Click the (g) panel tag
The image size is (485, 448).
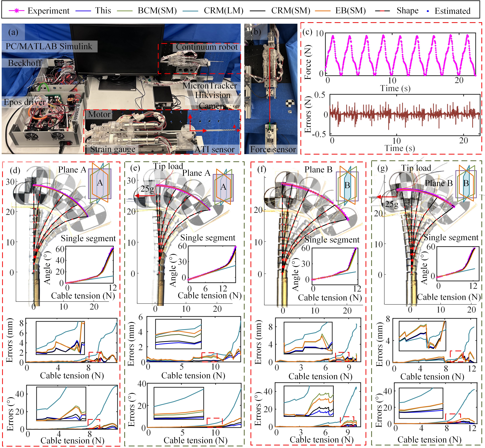(x=382, y=168)
